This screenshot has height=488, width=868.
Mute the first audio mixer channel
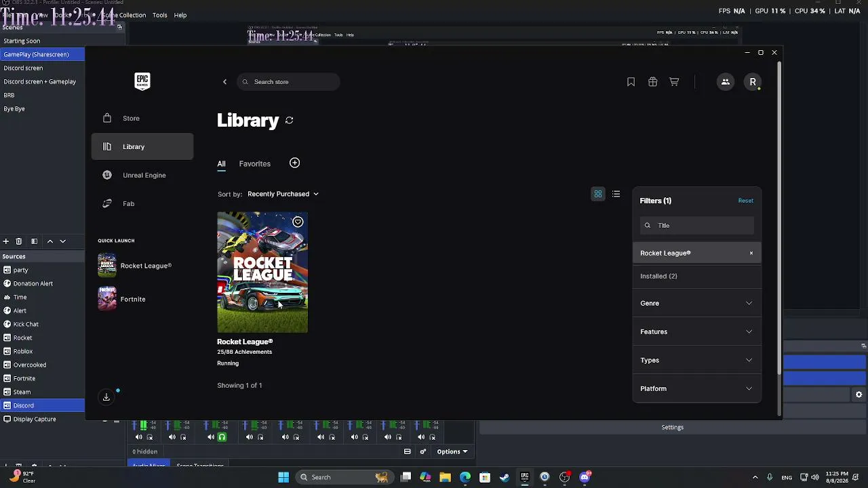click(139, 437)
